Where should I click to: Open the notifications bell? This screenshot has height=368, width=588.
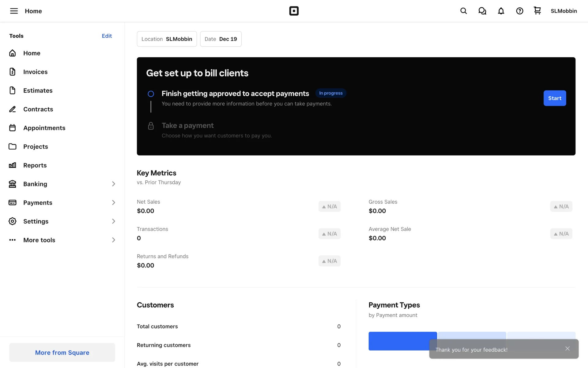501,11
